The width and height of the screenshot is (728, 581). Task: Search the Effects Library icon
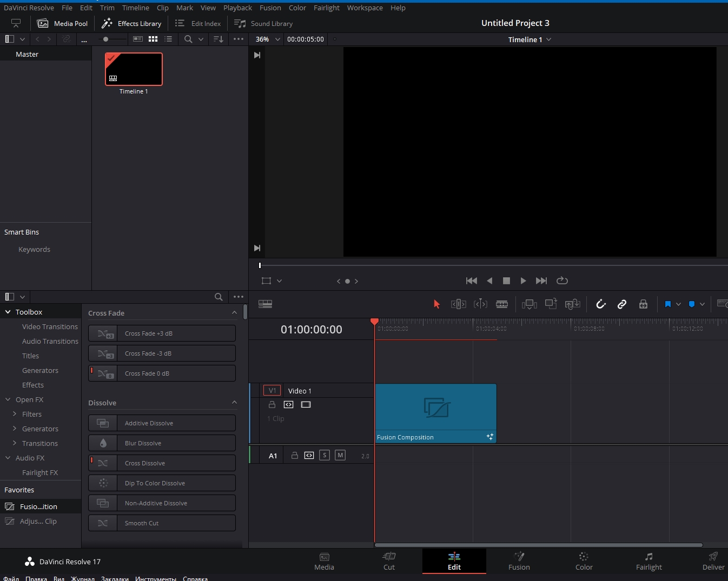(219, 297)
